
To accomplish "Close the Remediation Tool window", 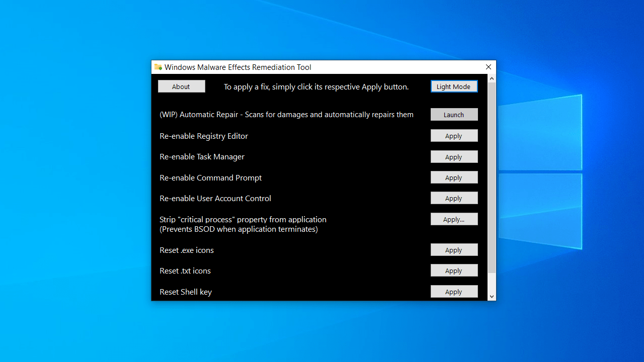I will [x=489, y=67].
